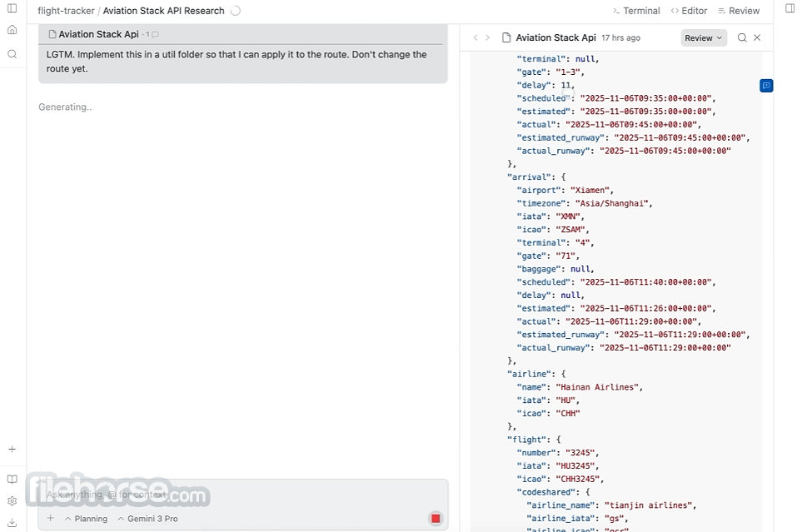Click the delay 11 value

coord(565,86)
